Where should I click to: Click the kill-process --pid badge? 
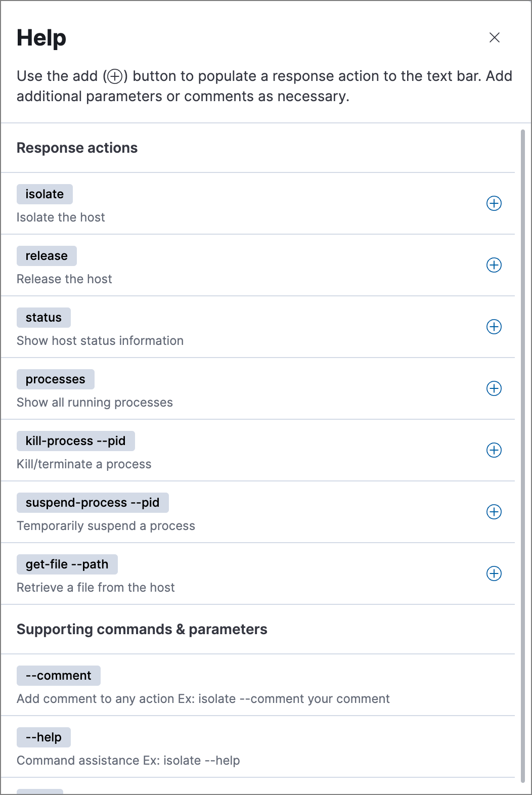click(x=76, y=441)
